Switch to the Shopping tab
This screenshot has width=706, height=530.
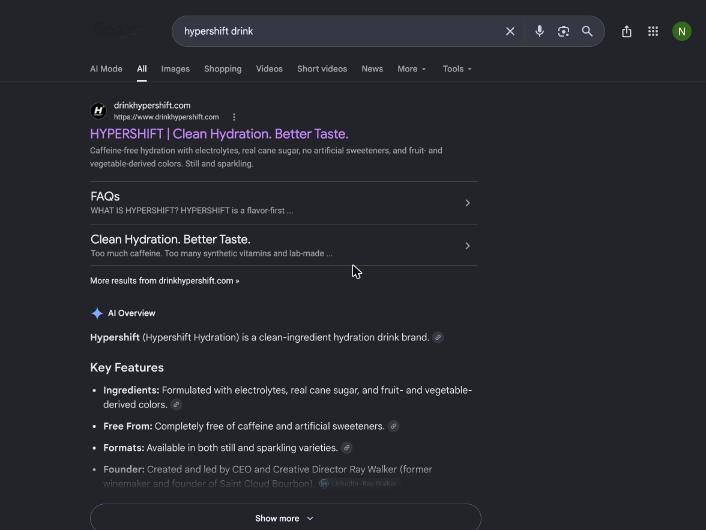(223, 69)
